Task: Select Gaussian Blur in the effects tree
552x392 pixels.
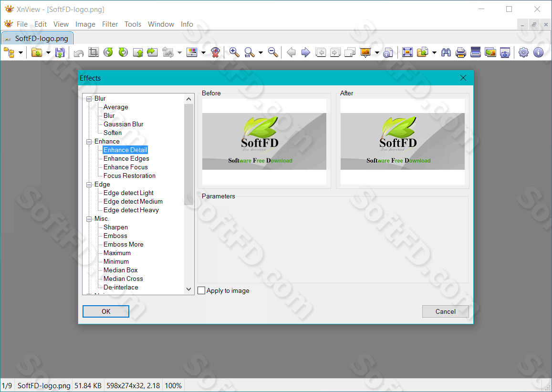Action: click(123, 124)
